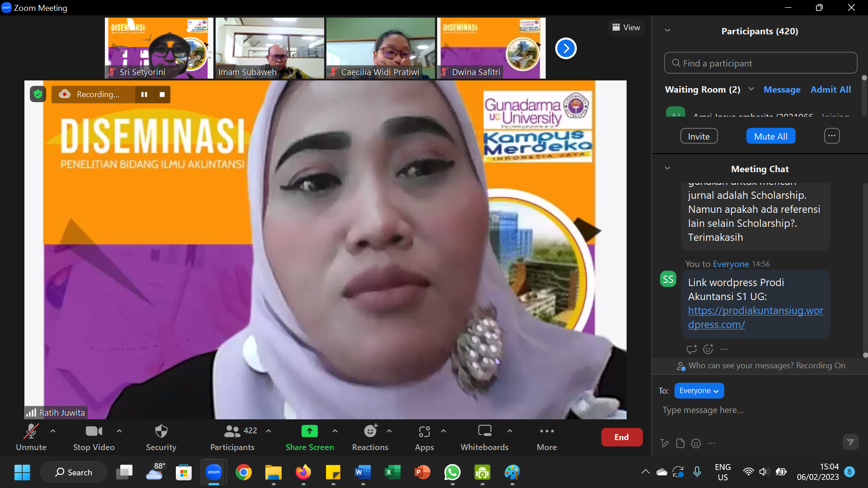Search in Find a participant field
The height and width of the screenshot is (488, 868).
pyautogui.click(x=760, y=63)
